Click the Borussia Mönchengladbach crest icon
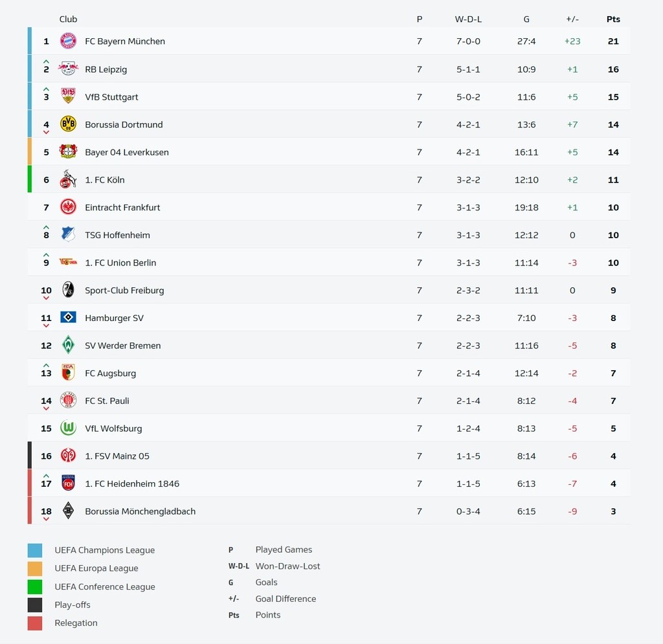The width and height of the screenshot is (663, 644). click(68, 511)
